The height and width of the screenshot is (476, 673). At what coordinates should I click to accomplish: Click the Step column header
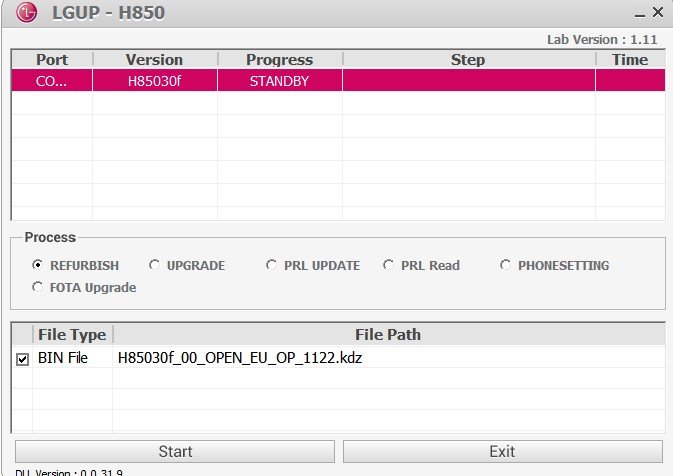click(x=468, y=60)
